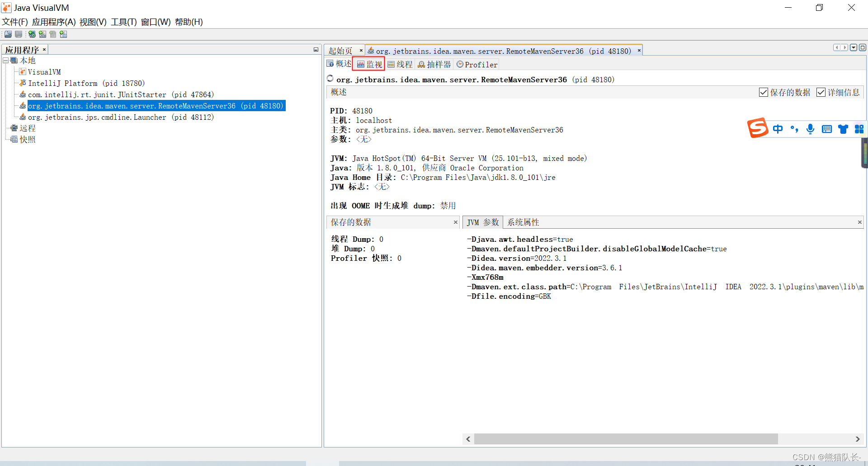868x466 pixels.
Task: Select RemoteMavenServer36 (pid 48180) tree row
Action: (x=156, y=106)
